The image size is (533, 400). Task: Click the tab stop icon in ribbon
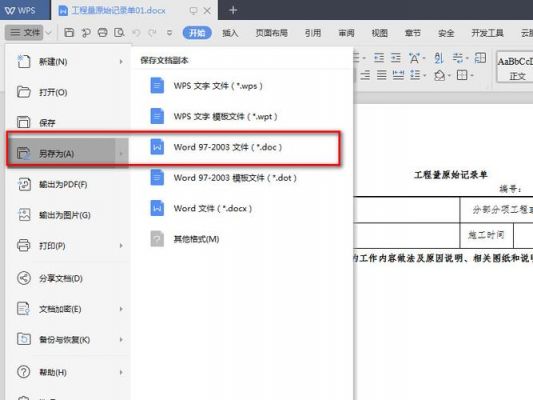click(480, 58)
